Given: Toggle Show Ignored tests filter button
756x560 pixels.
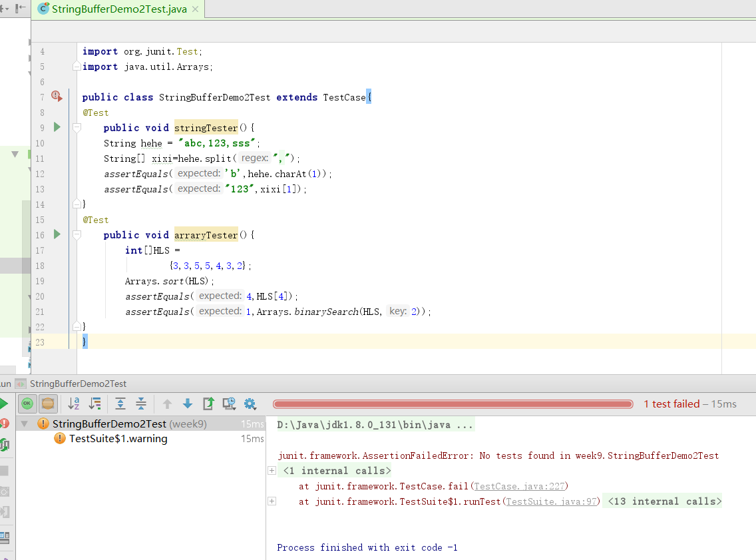Looking at the screenshot, I should click(x=48, y=404).
